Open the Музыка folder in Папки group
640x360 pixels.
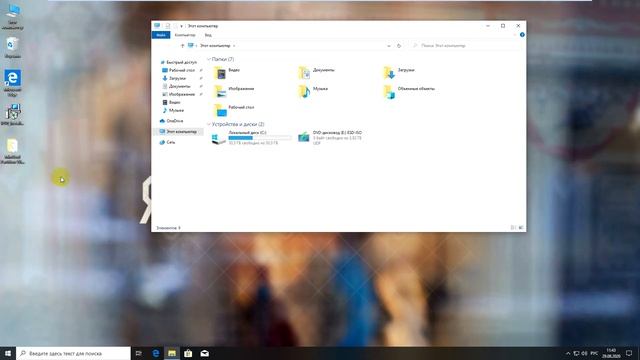(x=313, y=91)
